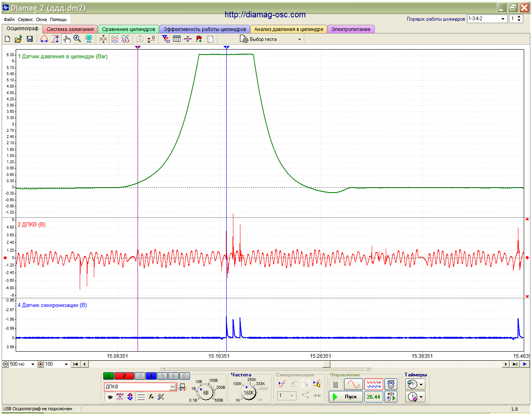Open a saved oscillogram file
The image size is (532, 414).
pos(18,39)
